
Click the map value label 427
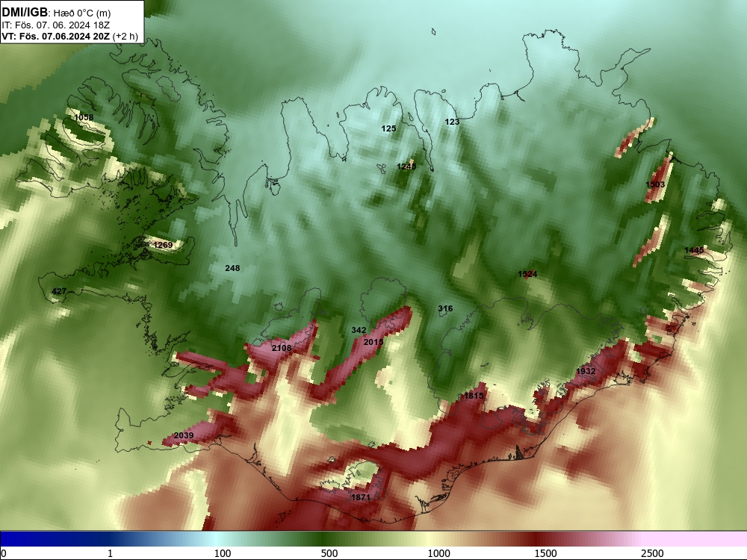[x=59, y=291]
